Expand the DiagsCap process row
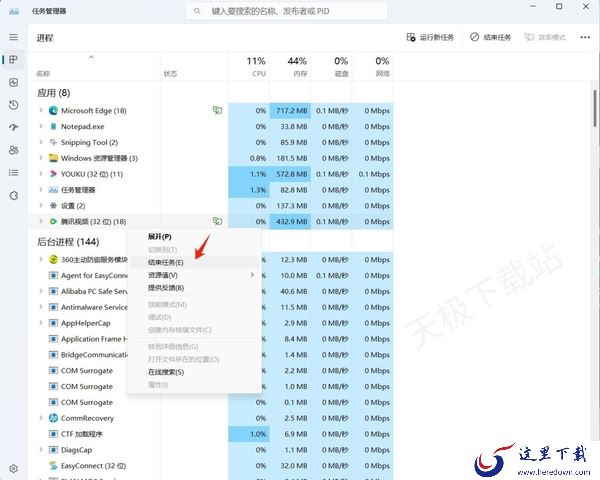Screen dimensions: 600x480 [x=41, y=450]
